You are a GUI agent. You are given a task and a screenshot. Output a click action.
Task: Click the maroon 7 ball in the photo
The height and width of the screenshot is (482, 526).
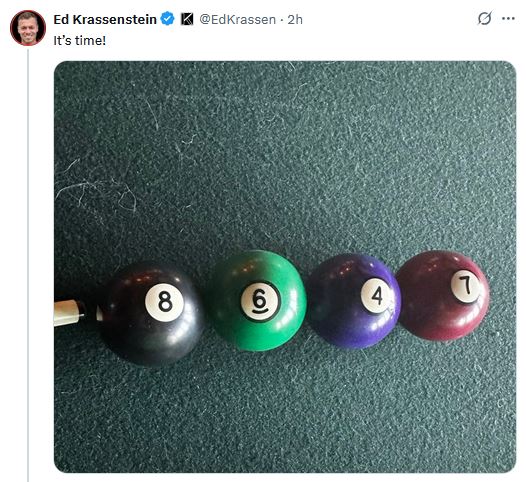[x=443, y=296]
